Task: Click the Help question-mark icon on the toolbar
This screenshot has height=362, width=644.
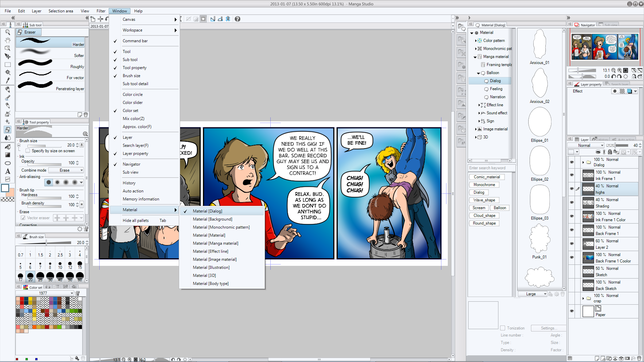Action: pos(238,19)
